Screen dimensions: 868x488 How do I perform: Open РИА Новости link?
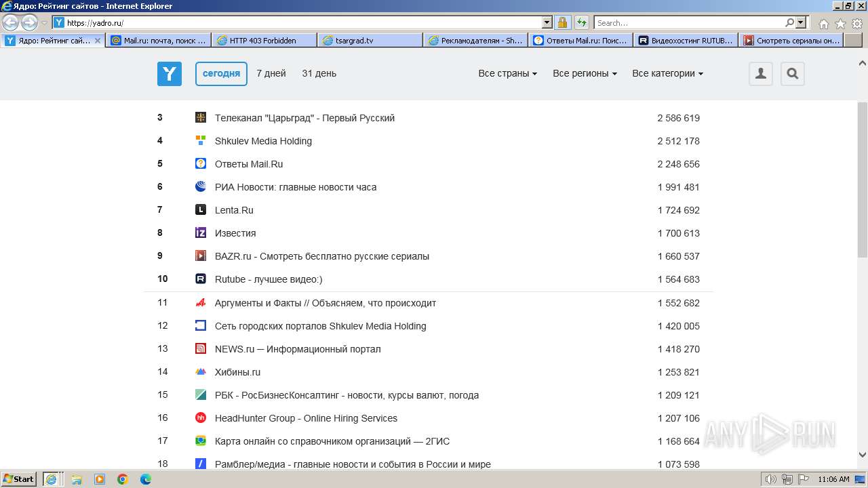(x=296, y=187)
